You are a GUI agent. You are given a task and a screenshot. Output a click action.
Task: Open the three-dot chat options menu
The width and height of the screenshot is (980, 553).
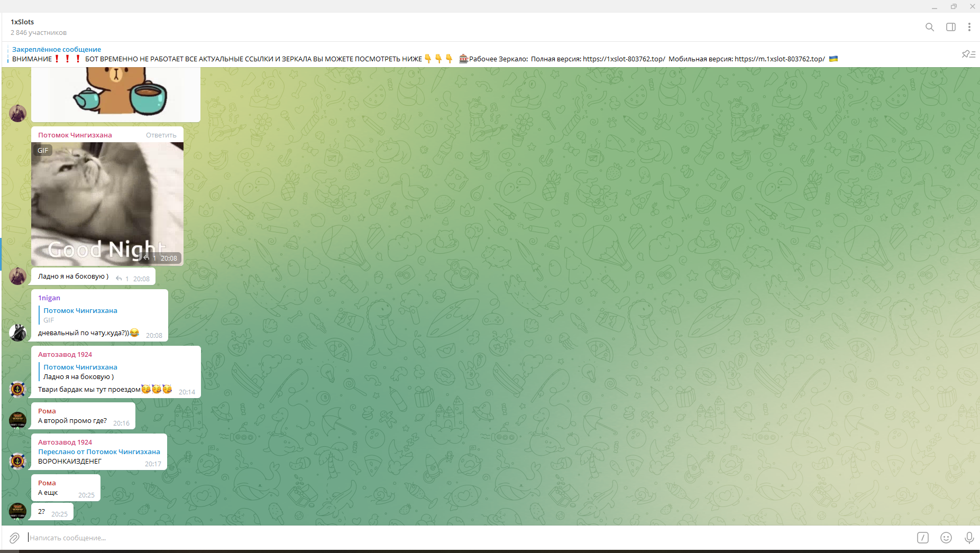(x=969, y=27)
